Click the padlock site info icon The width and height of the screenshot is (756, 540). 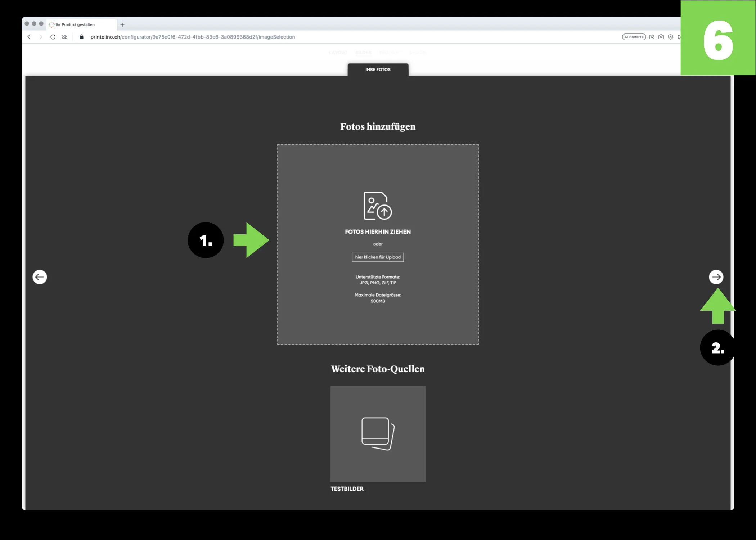[x=81, y=37]
